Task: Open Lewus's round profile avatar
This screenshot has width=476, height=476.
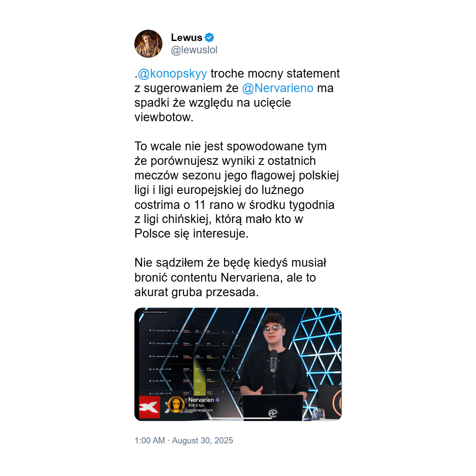Action: click(148, 44)
